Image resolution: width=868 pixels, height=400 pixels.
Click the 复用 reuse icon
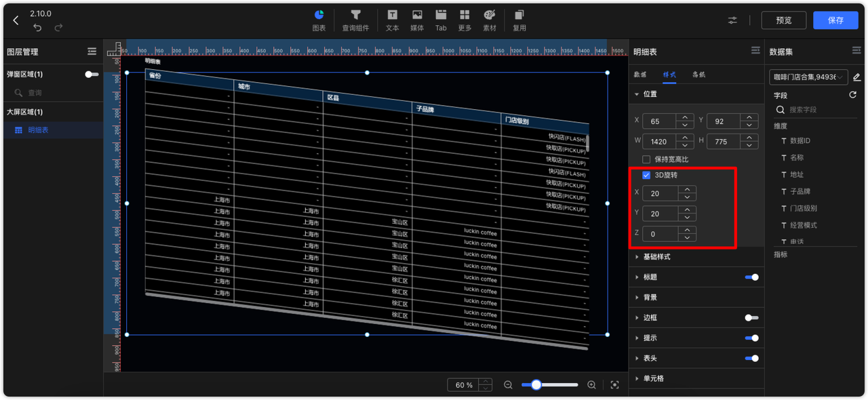point(519,20)
